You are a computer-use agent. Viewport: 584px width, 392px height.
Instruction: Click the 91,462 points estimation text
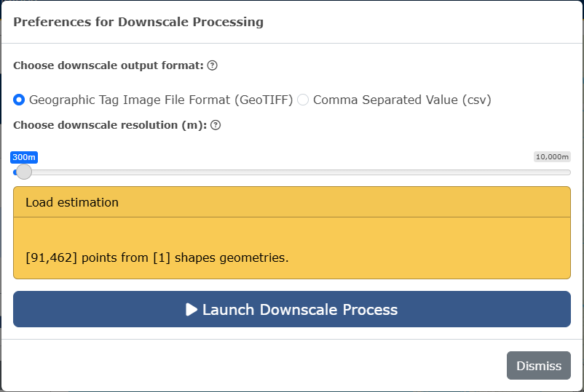pyautogui.click(x=157, y=257)
